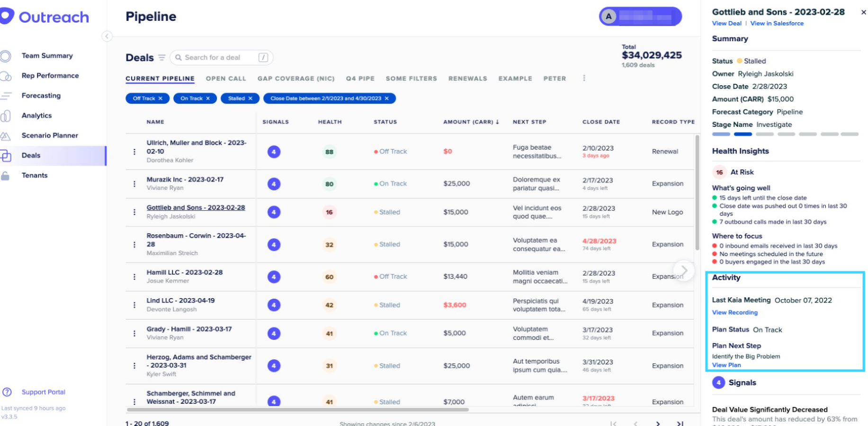Open row menu for Lind LLC deal
The height and width of the screenshot is (426, 868).
click(x=134, y=305)
